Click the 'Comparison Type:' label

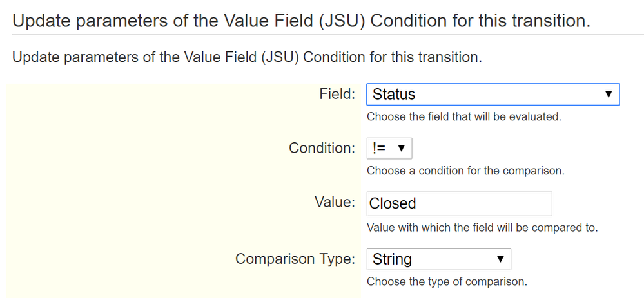tap(295, 259)
